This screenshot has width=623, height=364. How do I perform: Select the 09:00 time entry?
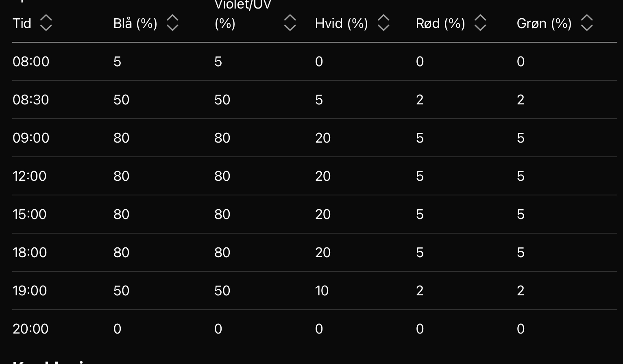31,138
